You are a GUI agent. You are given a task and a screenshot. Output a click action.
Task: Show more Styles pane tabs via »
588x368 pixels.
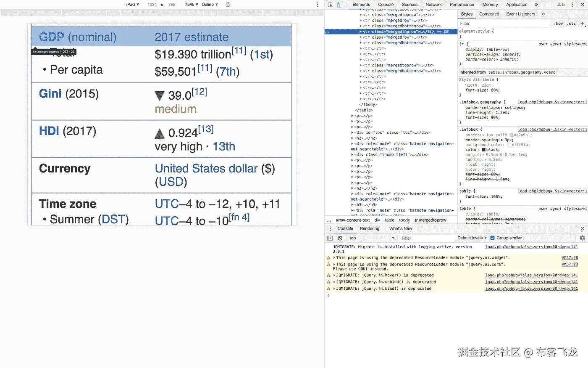543,14
